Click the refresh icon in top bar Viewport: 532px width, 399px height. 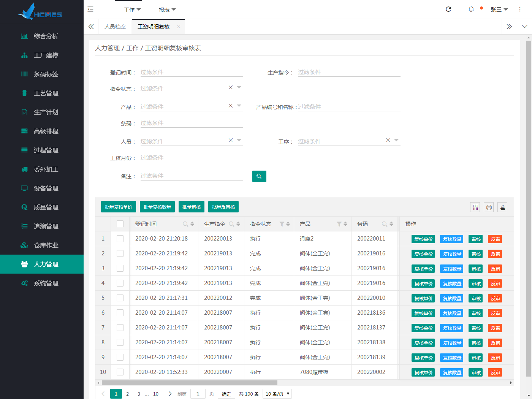(448, 9)
